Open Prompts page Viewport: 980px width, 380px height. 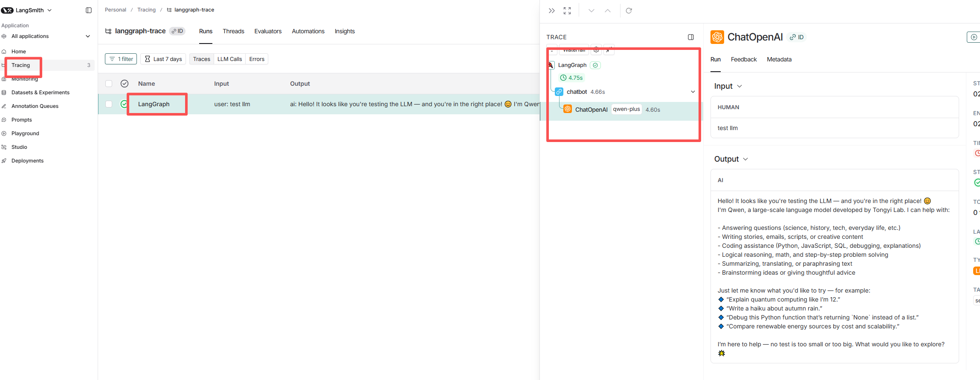point(22,120)
